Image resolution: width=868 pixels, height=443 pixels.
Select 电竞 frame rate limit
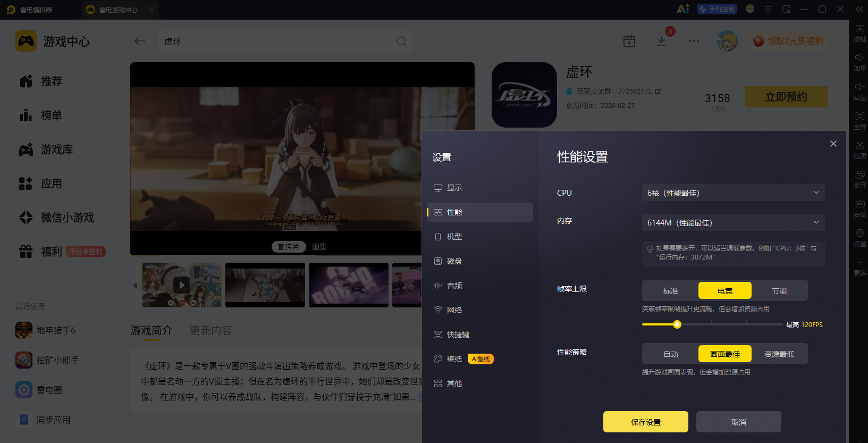[x=725, y=291]
